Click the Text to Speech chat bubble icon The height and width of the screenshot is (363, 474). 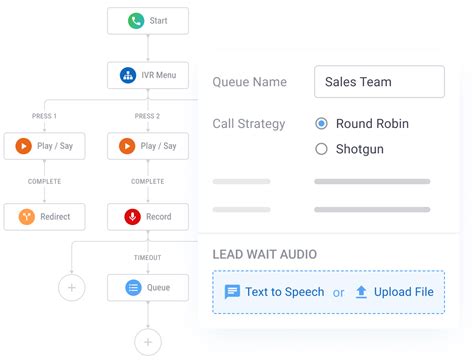[232, 292]
